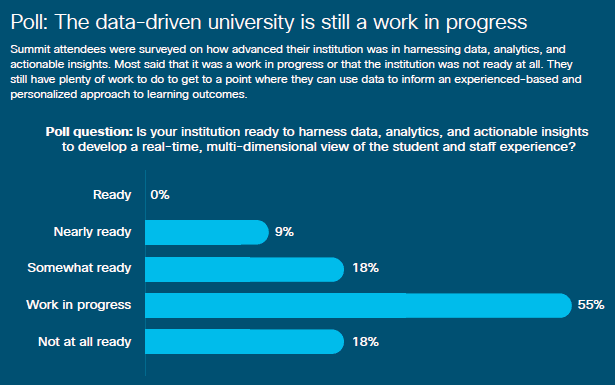Click the bold Poll question text
This screenshot has height=385, width=615.
coord(89,132)
